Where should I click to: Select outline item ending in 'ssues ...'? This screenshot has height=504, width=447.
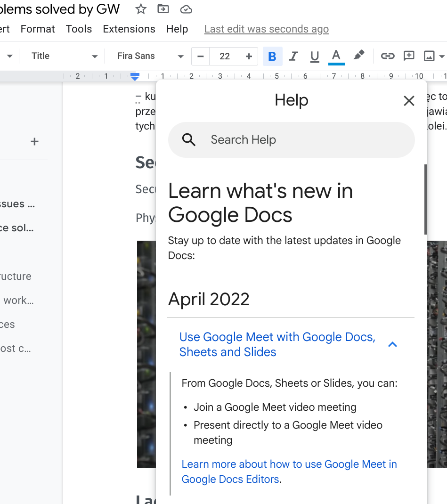17,204
